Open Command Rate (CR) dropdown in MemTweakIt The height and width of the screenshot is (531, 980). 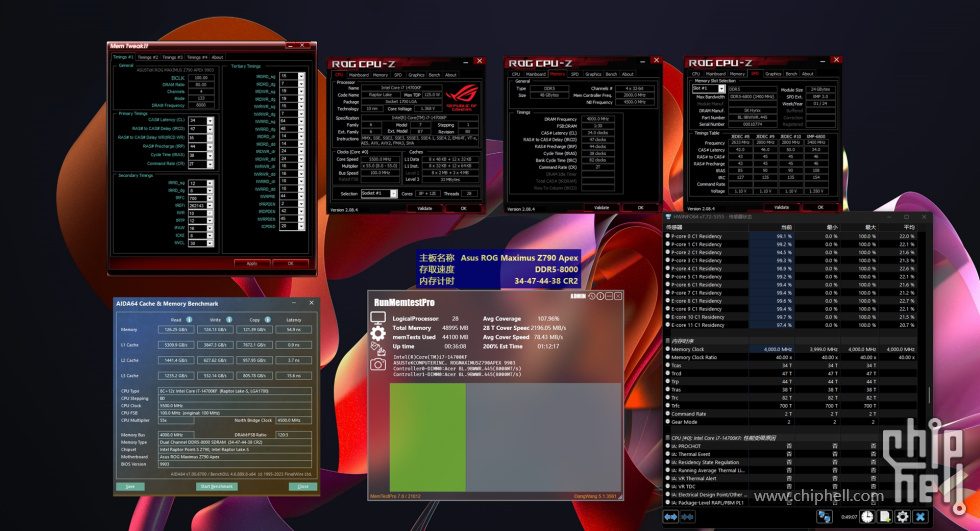[210, 164]
